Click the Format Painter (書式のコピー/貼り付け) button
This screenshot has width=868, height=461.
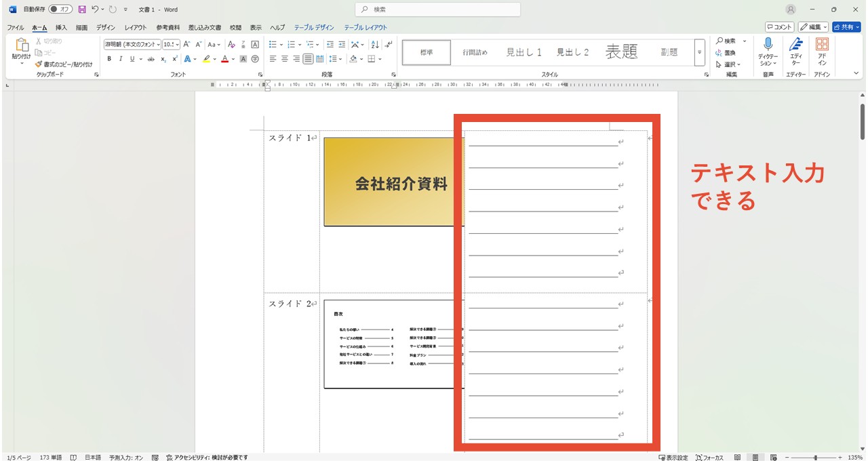point(64,64)
